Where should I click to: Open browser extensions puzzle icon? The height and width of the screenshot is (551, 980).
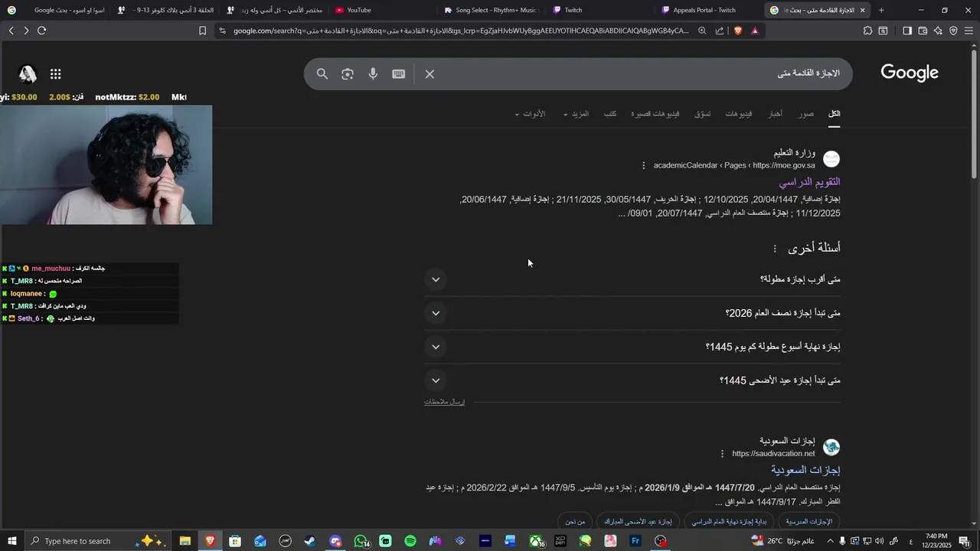point(867,31)
